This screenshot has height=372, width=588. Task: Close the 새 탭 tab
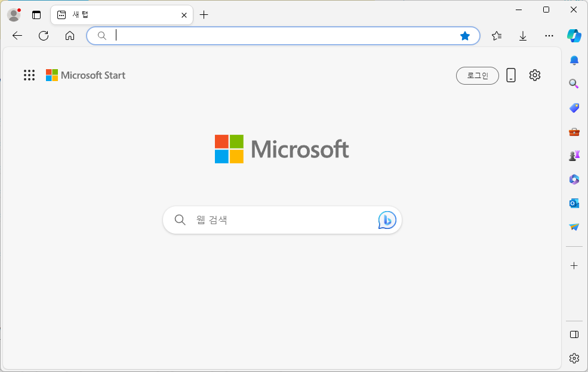(x=184, y=15)
